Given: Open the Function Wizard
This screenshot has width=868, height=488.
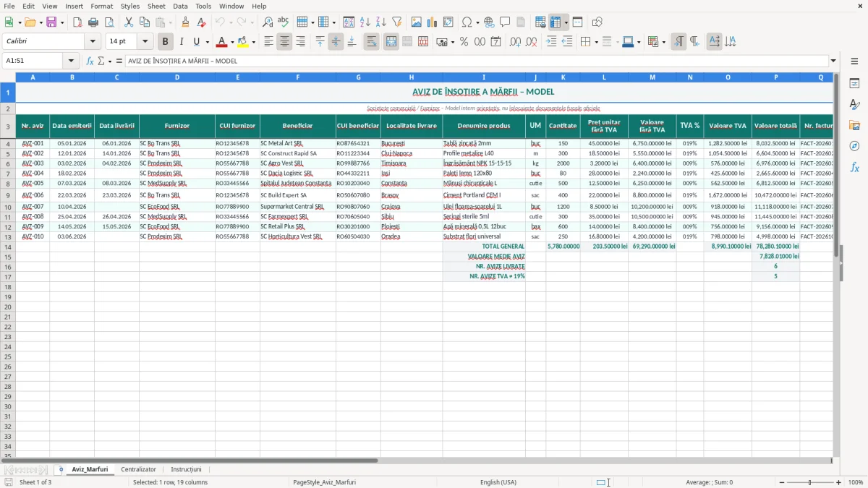Looking at the screenshot, I should (90, 61).
